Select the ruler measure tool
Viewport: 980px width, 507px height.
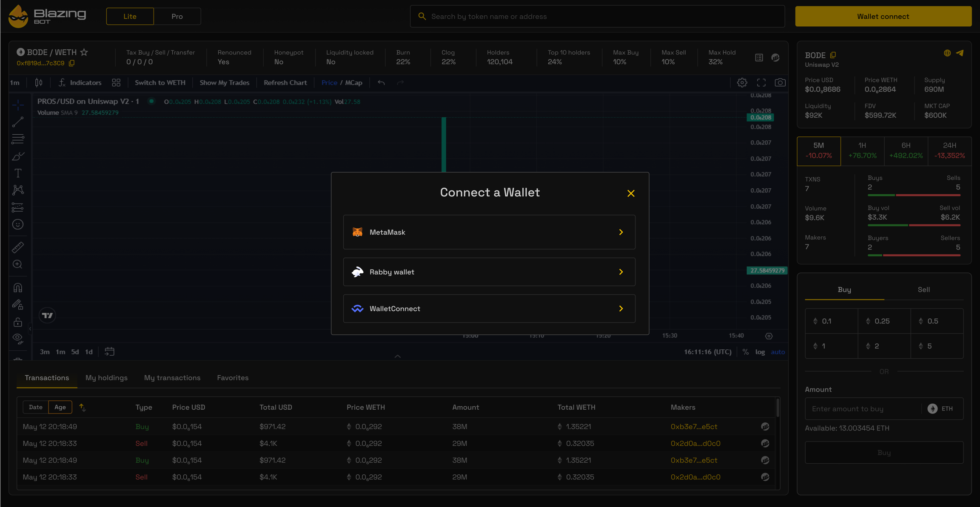tap(18, 247)
